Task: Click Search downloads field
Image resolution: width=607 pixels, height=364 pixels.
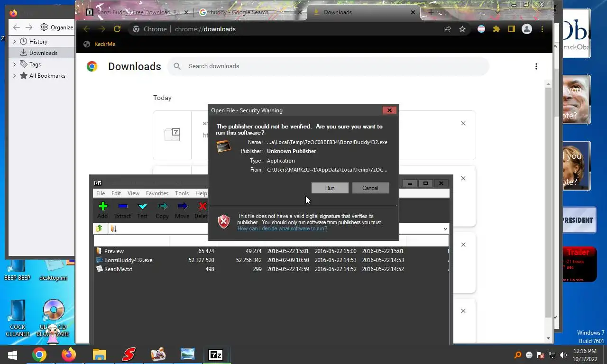Action: (328, 66)
